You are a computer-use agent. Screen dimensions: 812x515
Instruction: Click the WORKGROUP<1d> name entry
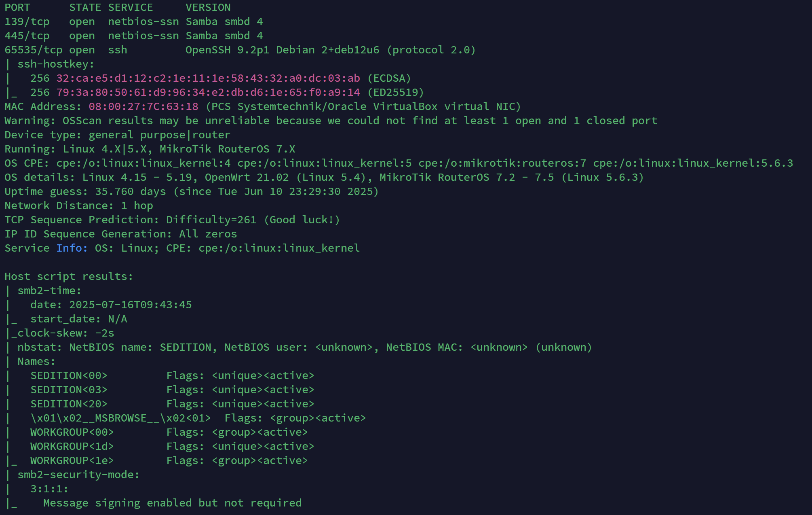[x=72, y=446]
